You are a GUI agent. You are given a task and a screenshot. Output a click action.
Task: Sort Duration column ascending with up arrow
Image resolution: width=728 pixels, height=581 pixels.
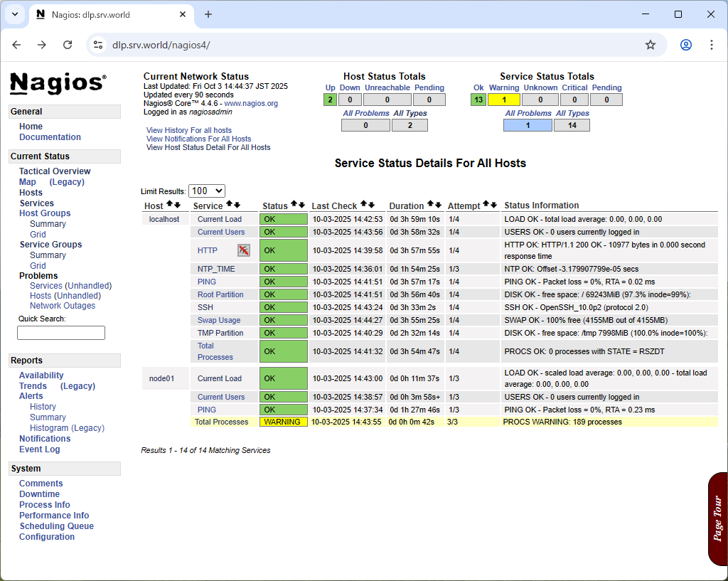(x=430, y=205)
